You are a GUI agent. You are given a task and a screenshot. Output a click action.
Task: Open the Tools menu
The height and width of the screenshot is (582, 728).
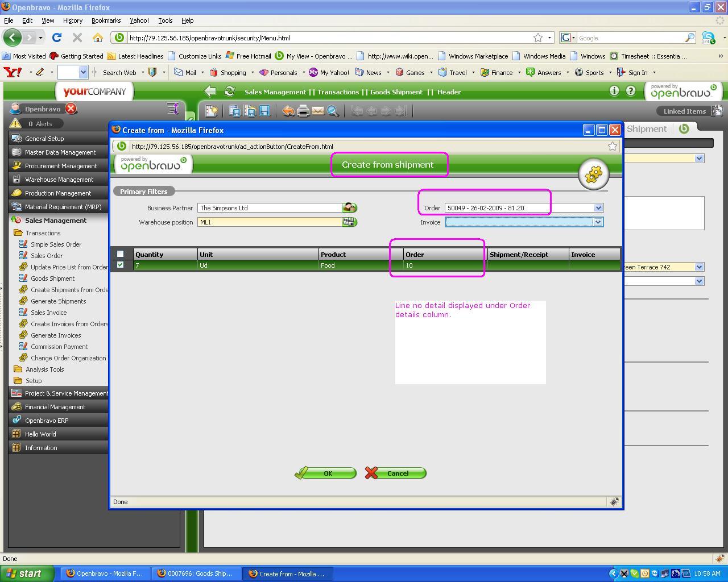(166, 20)
